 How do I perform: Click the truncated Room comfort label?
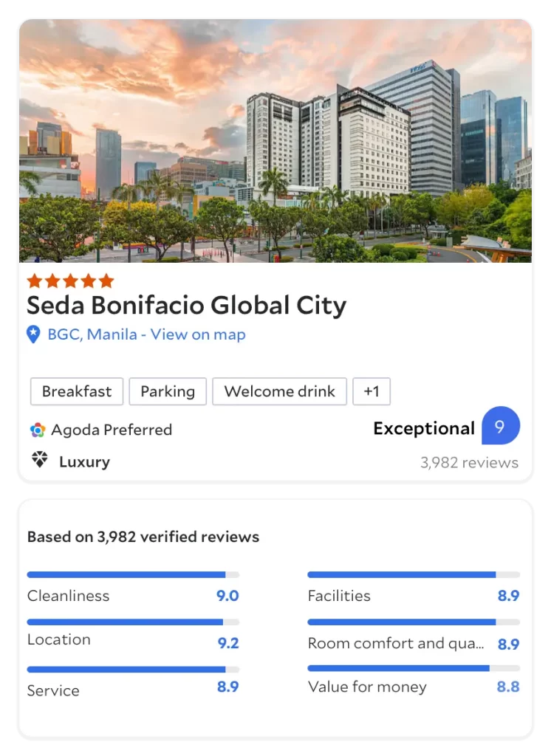[396, 644]
